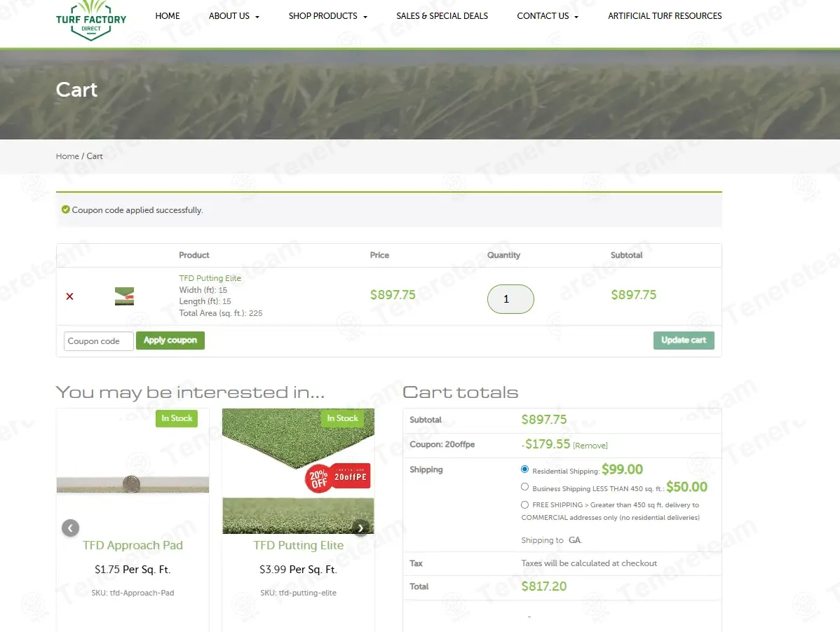
Task: Open Sales & Special Deals page
Action: (x=442, y=16)
